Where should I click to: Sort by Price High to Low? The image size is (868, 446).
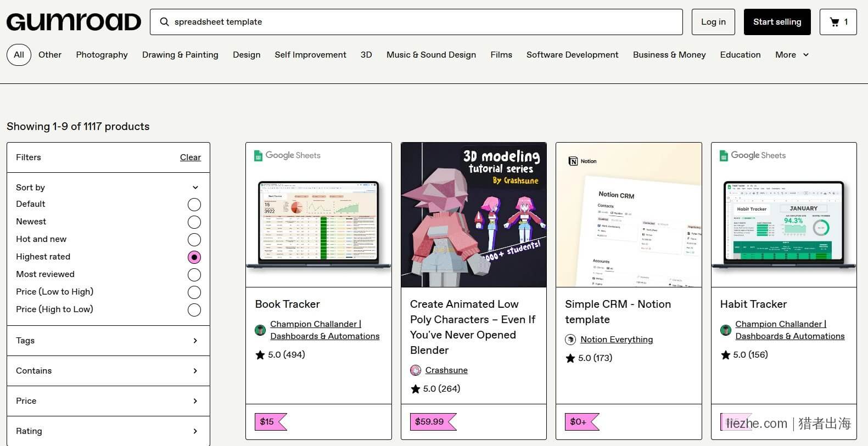(x=194, y=310)
